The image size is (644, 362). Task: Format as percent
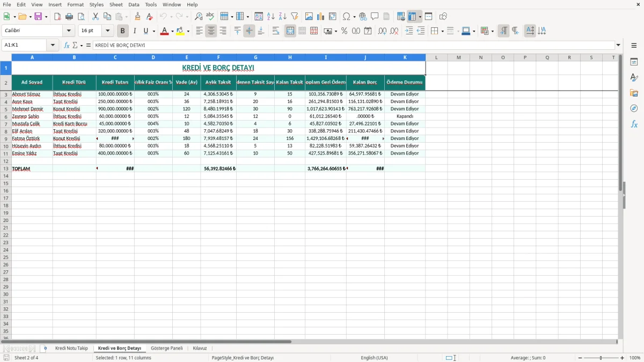pos(344,31)
